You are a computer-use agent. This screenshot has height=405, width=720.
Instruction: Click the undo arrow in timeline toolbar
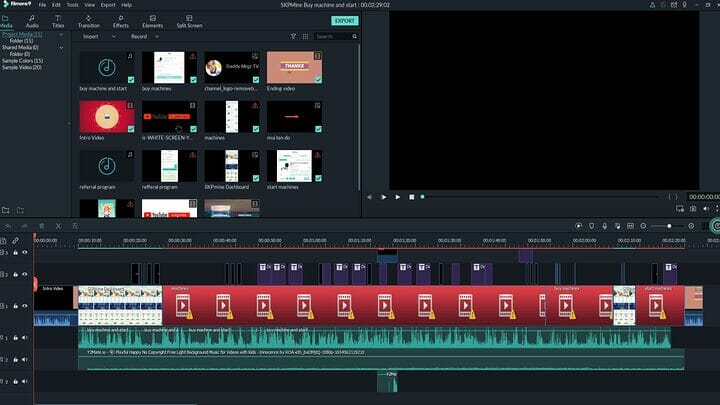(8, 226)
